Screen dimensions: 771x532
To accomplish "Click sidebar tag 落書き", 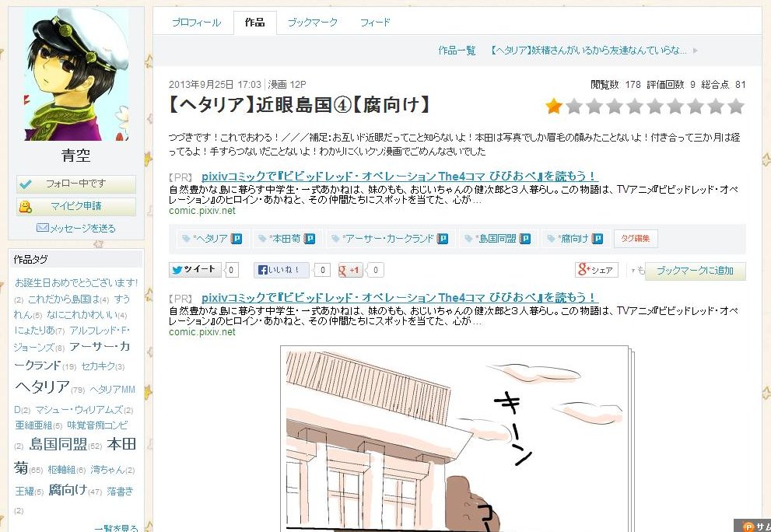I will pos(120,492).
